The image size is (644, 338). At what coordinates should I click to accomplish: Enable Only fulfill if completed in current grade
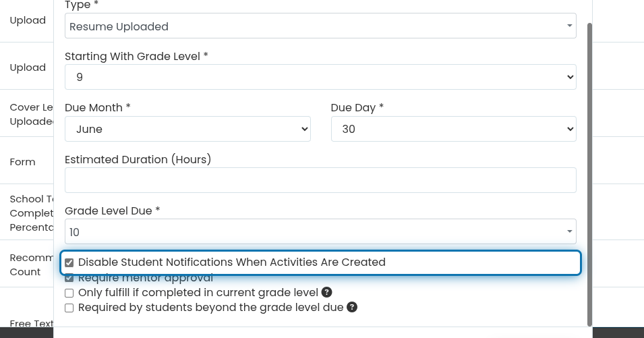coord(69,293)
